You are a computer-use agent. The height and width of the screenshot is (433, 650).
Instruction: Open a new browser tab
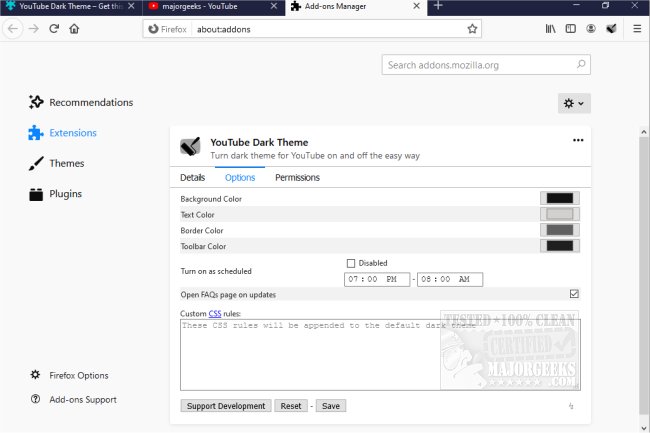[x=438, y=6]
